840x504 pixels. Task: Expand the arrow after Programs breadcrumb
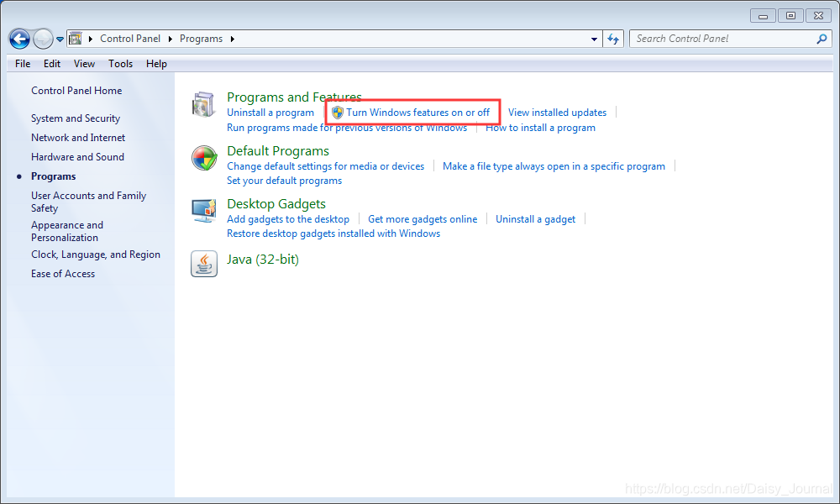[x=233, y=39]
